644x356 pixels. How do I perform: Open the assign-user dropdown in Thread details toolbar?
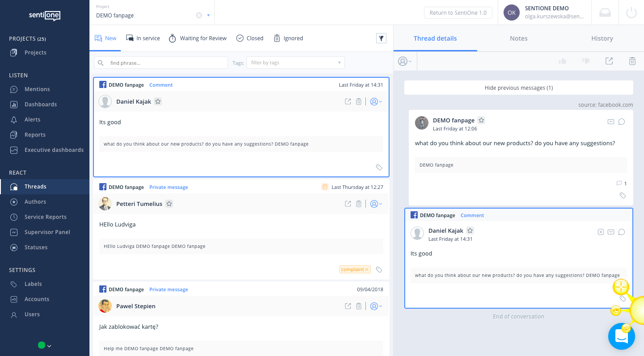tap(405, 61)
